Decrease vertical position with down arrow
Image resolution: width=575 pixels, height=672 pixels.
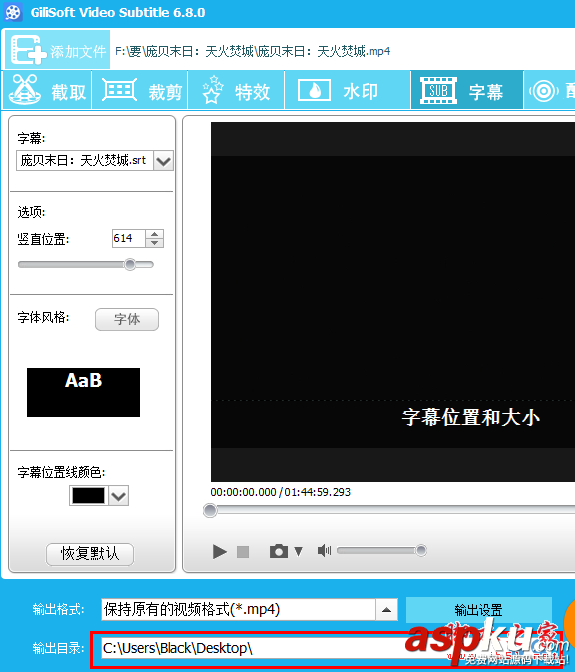pos(155,243)
